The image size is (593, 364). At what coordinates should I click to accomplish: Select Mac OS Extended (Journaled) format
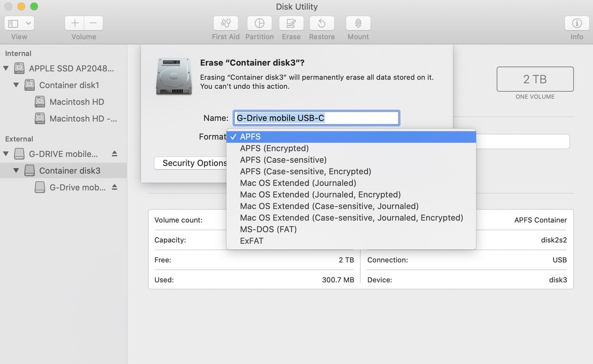(x=298, y=183)
